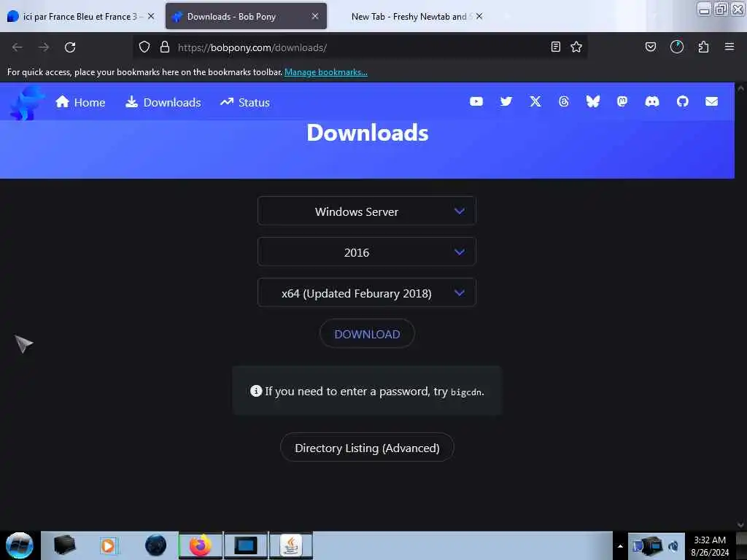This screenshot has height=560, width=747.
Task: Click the blue screen window taskbar icon
Action: 245,545
